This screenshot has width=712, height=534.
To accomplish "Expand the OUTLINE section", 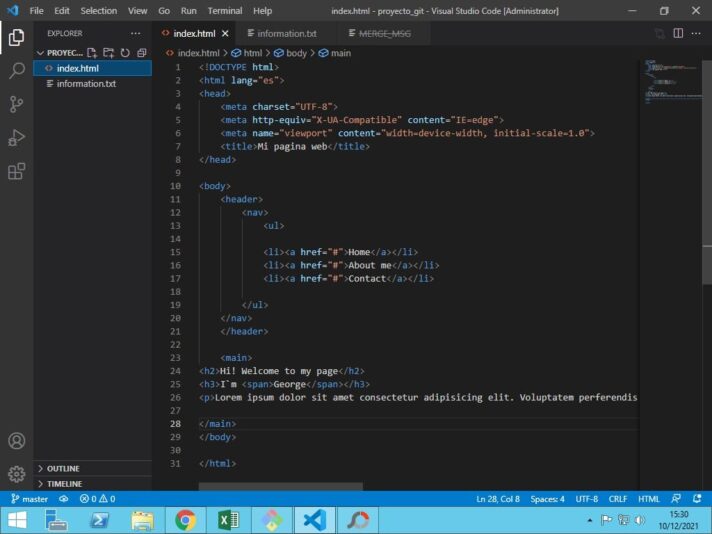I will click(x=62, y=468).
